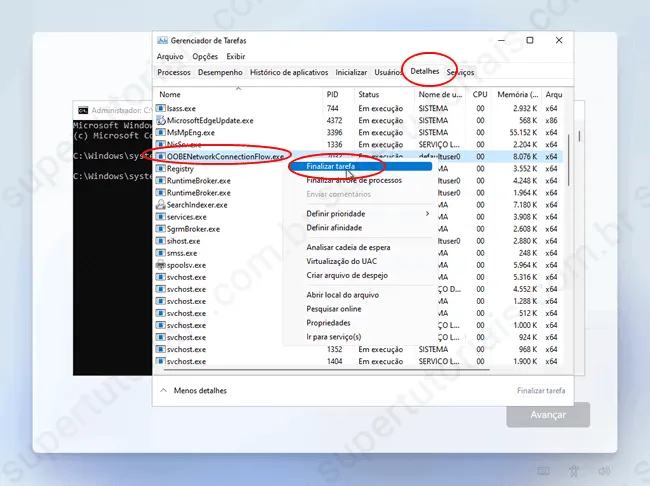650x486 pixels.
Task: Open the Opções menu
Action: click(205, 56)
